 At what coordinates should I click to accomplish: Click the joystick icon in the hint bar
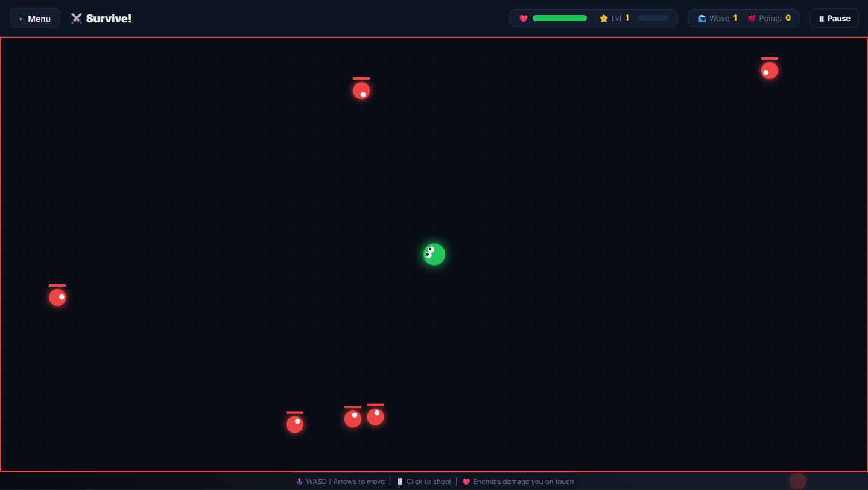(299, 482)
